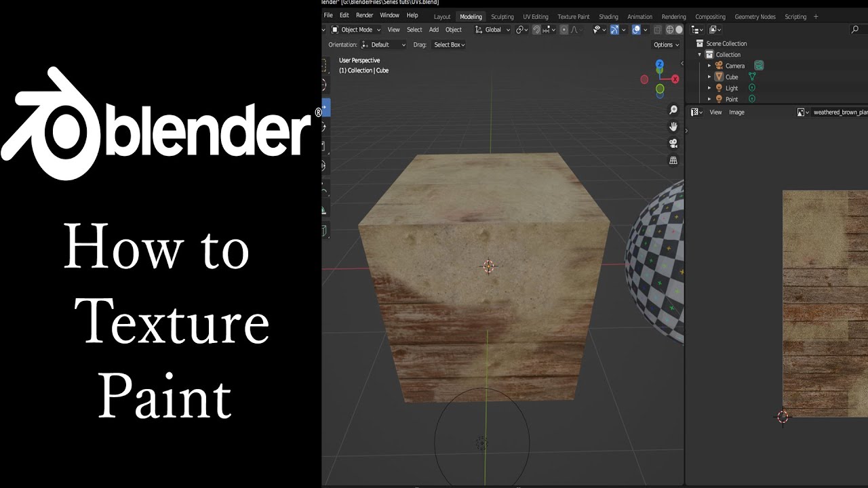Collapse the Collection tree item
This screenshot has width=868, height=488.
(700, 54)
